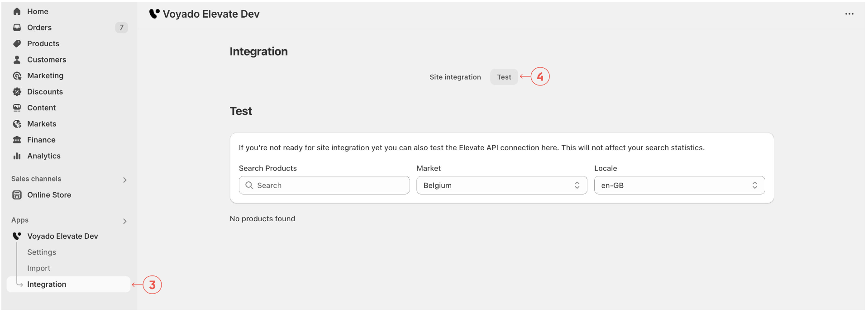Open the three-dot more actions menu

tap(849, 14)
